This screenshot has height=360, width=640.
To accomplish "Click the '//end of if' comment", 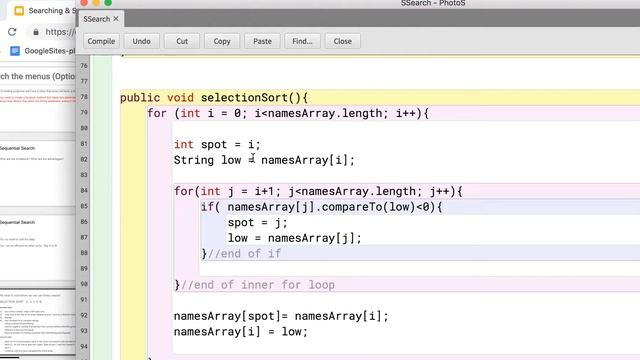I will pos(244,253).
